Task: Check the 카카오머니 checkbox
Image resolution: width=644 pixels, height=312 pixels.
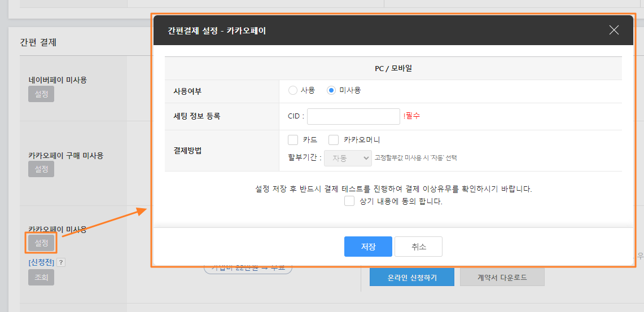Action: [334, 140]
